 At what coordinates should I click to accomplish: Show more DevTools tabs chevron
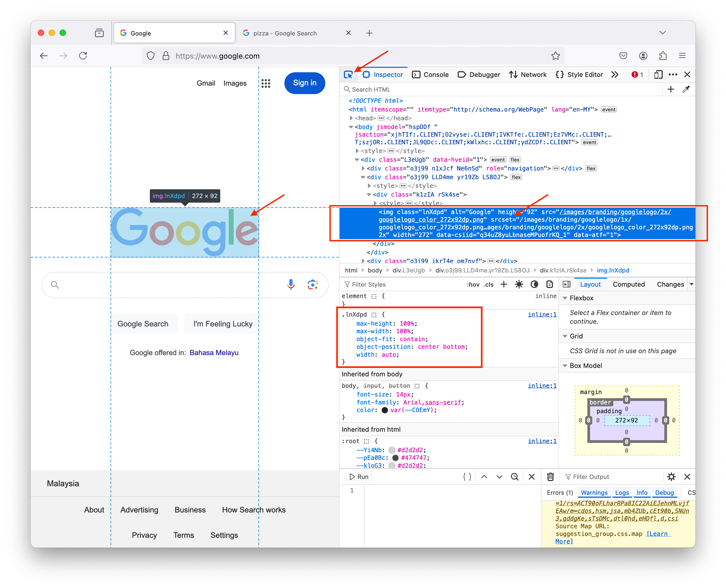pyautogui.click(x=615, y=74)
